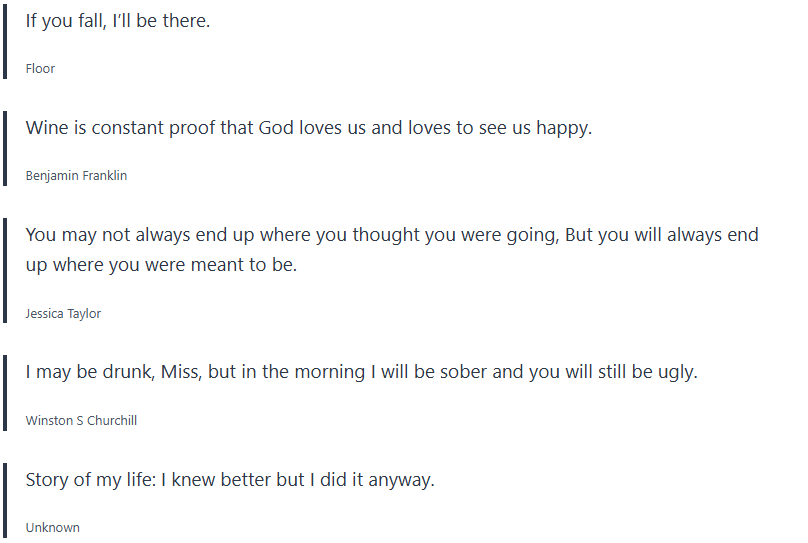Click the "I may be drunk, Miss" quote
This screenshot has width=808, height=543.
(361, 372)
